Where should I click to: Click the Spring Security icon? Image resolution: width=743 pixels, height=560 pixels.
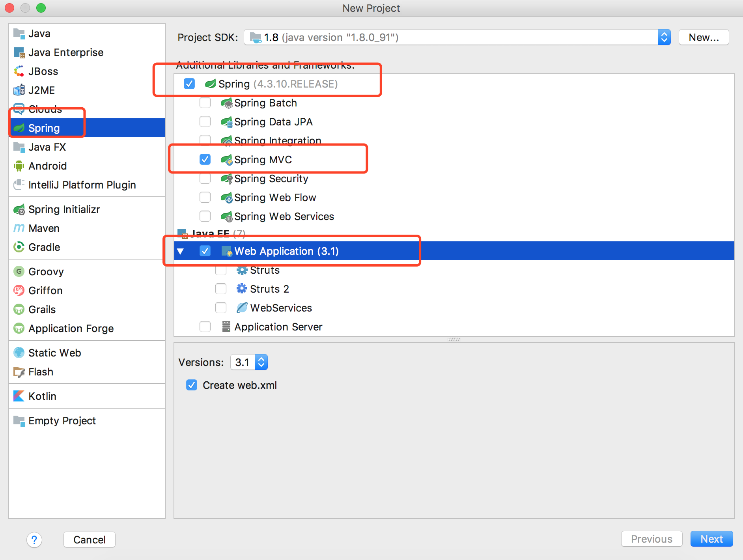point(226,179)
